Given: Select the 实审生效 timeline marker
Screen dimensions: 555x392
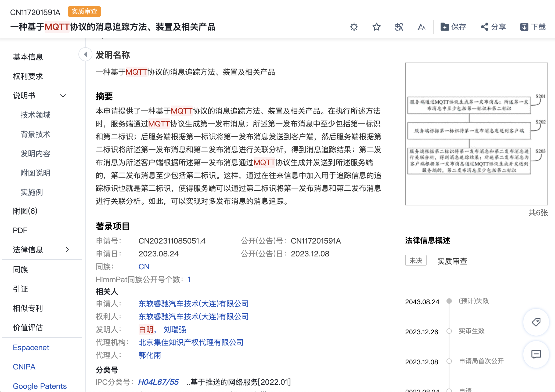Looking at the screenshot, I should [449, 331].
